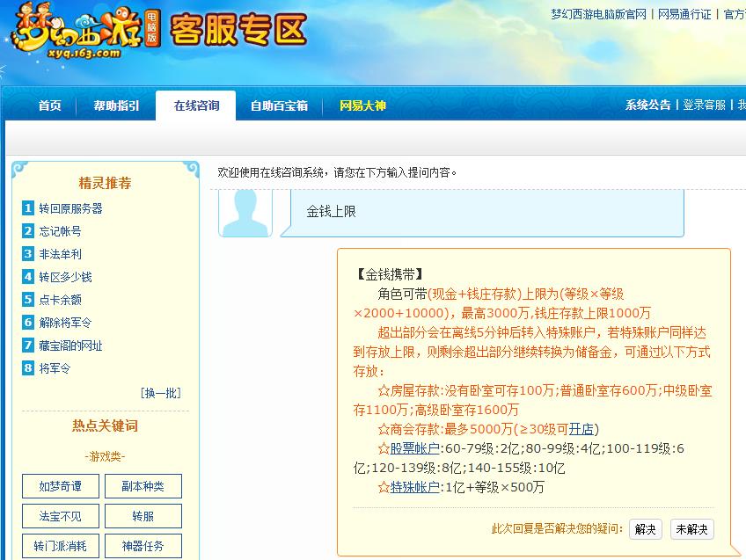Image resolution: width=746 pixels, height=560 pixels.
Task: Click the 转门派消耗 keyword button
Action: (61, 546)
